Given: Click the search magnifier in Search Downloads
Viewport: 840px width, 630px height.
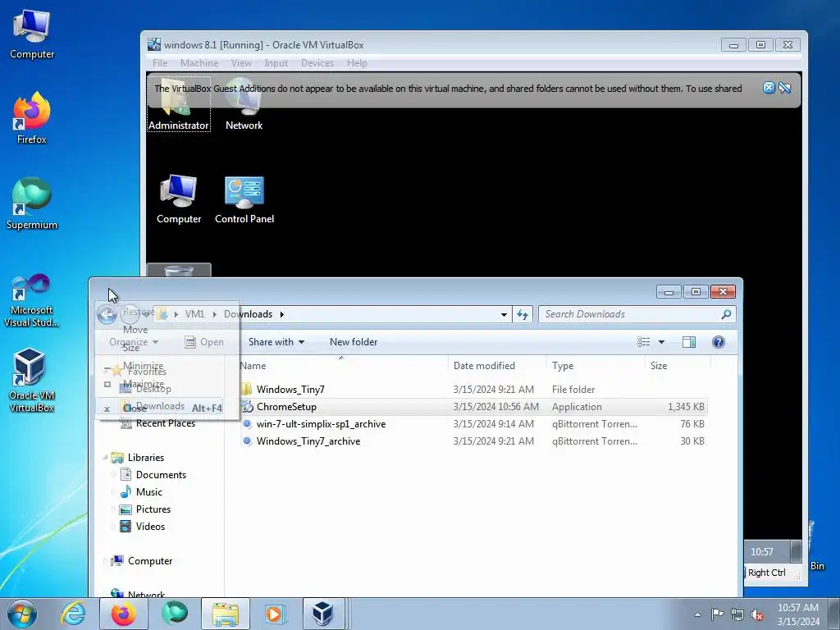Looking at the screenshot, I should pyautogui.click(x=726, y=314).
